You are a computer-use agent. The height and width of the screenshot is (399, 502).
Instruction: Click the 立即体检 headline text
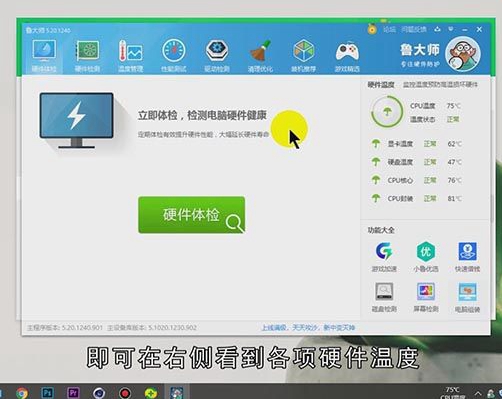pos(202,115)
